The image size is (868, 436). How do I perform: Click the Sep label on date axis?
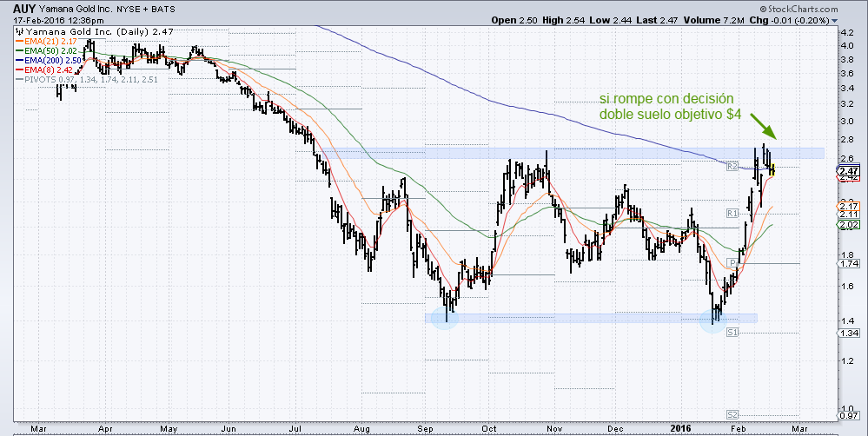tap(425, 429)
